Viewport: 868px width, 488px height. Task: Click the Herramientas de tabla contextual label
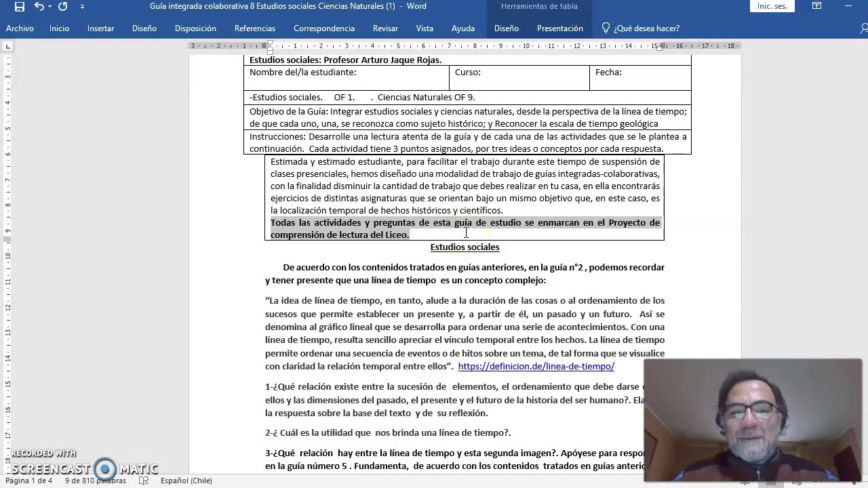coord(539,6)
